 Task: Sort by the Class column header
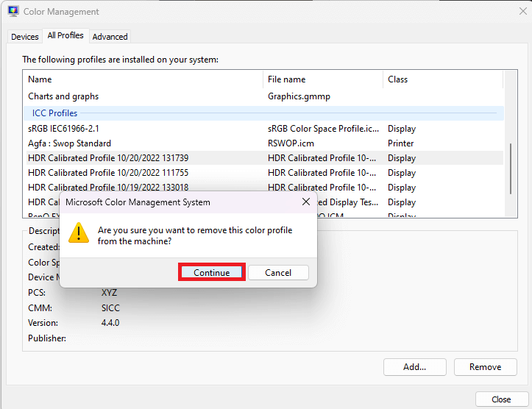point(443,79)
